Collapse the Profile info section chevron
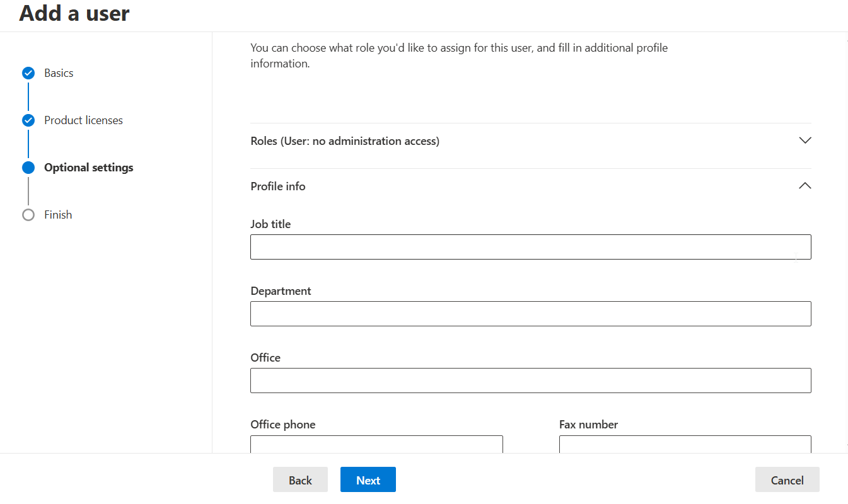 (x=804, y=186)
